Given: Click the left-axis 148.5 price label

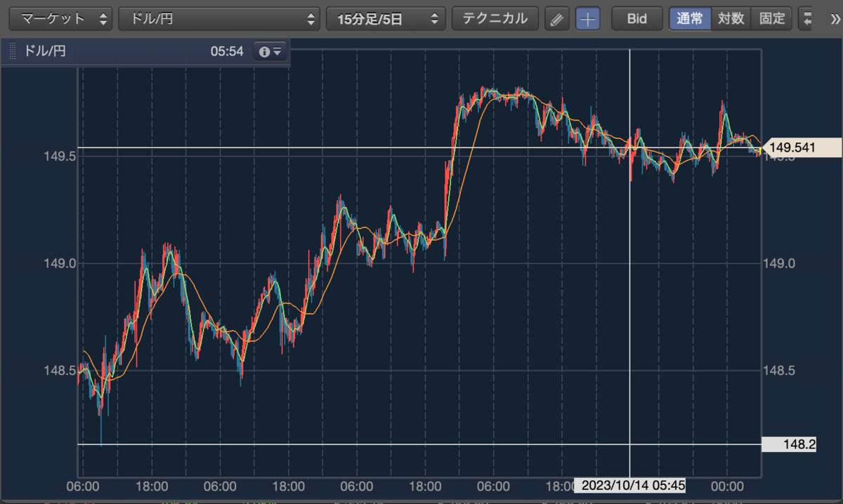Looking at the screenshot, I should tap(59, 371).
